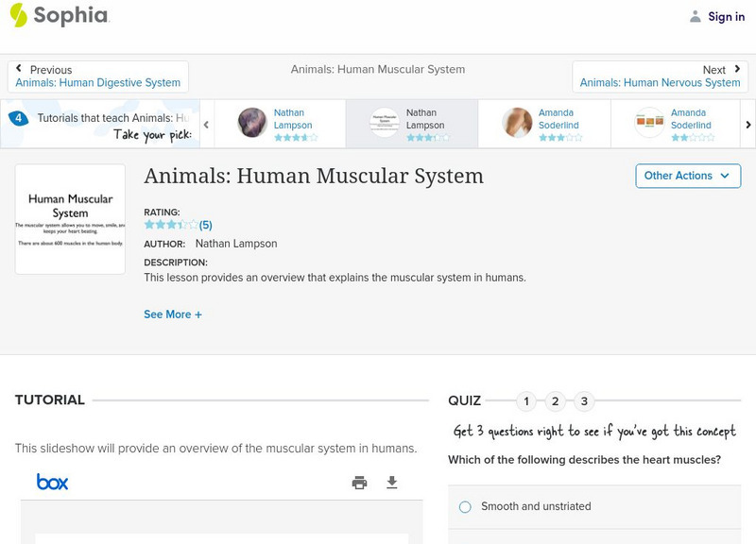This screenshot has width=756, height=544.
Task: Go to quiz question 3
Action: [584, 401]
